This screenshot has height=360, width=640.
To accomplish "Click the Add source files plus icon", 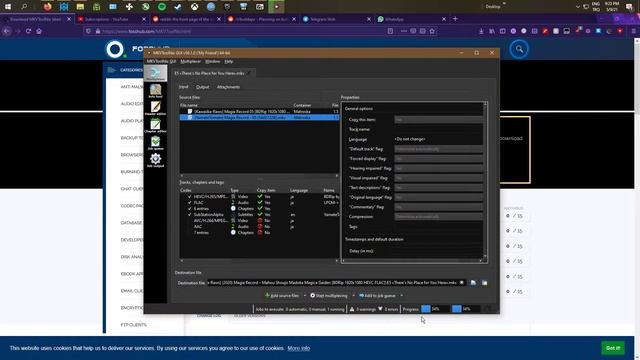I will pos(267,295).
